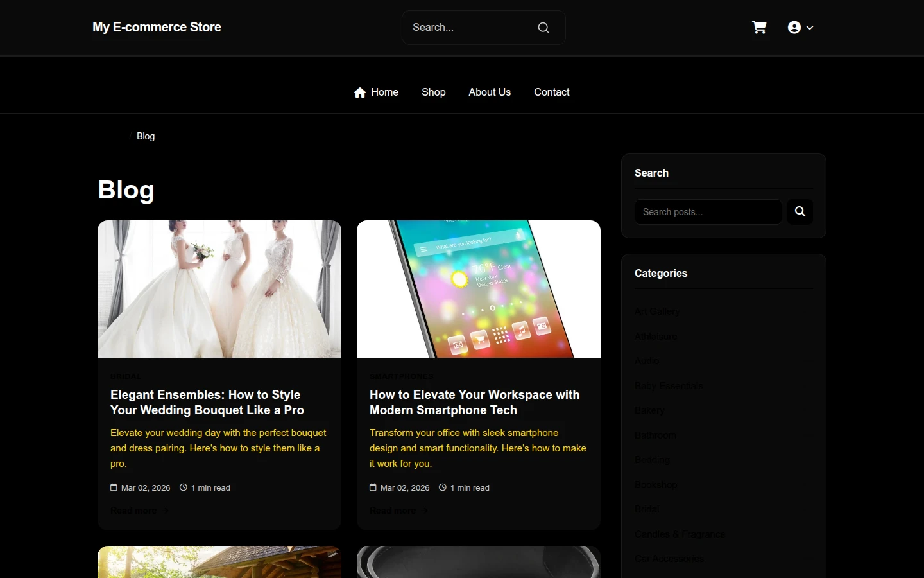Open the user account menu icon
924x578 pixels.
click(x=794, y=28)
